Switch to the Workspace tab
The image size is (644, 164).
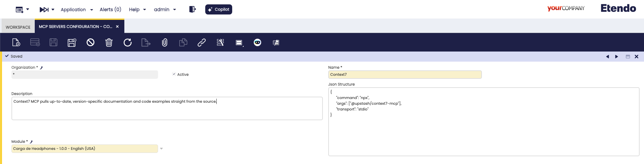click(x=18, y=27)
